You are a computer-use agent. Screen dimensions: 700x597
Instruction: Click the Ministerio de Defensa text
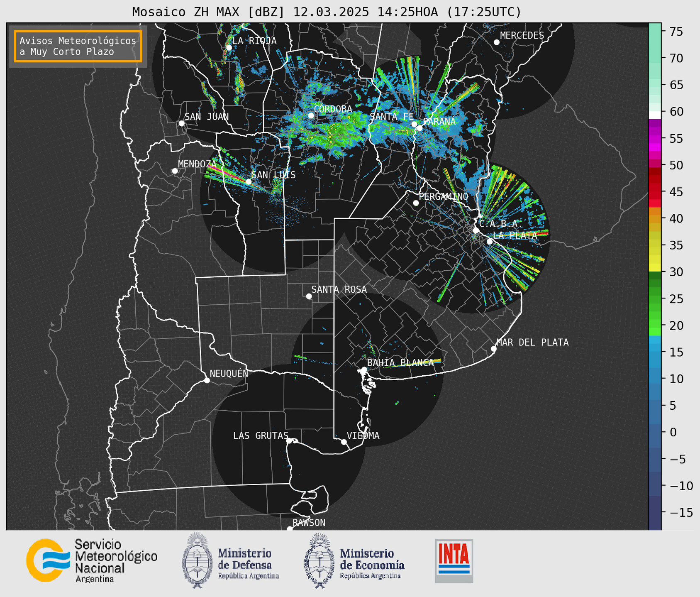tap(248, 563)
